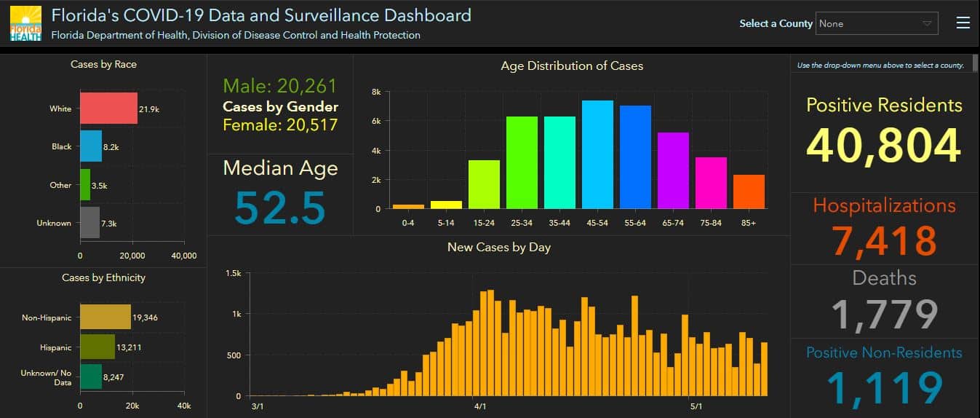This screenshot has width=980, height=418.
Task: Click the Florida Department of Health subtitle
Action: pos(236,35)
